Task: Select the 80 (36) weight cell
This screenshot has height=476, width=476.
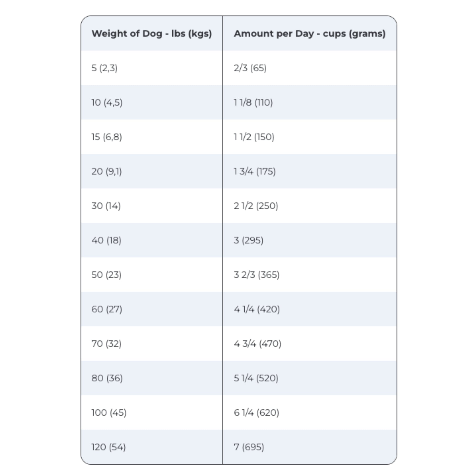Action: [107, 378]
